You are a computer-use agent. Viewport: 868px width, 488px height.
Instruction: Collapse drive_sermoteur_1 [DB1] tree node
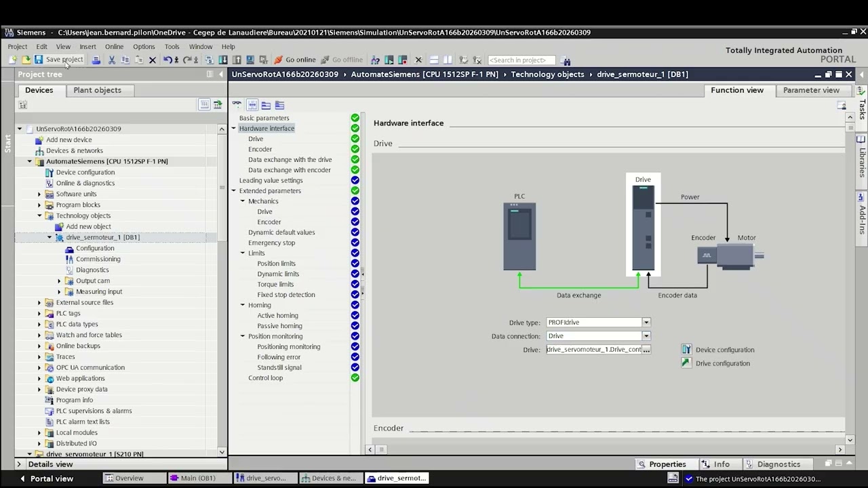[x=50, y=237]
